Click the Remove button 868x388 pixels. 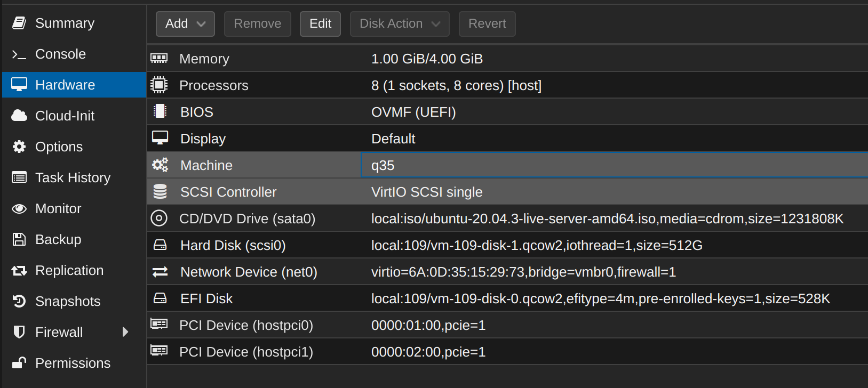[257, 24]
